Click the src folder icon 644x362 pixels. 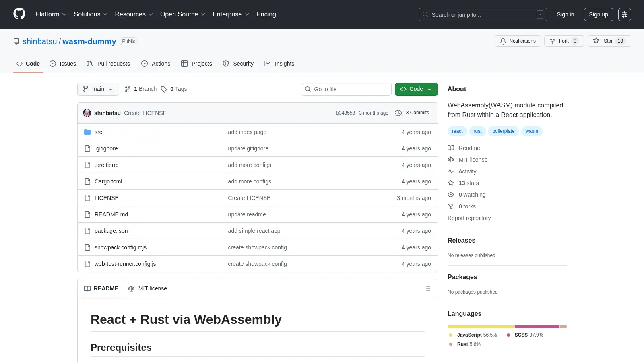point(87,132)
